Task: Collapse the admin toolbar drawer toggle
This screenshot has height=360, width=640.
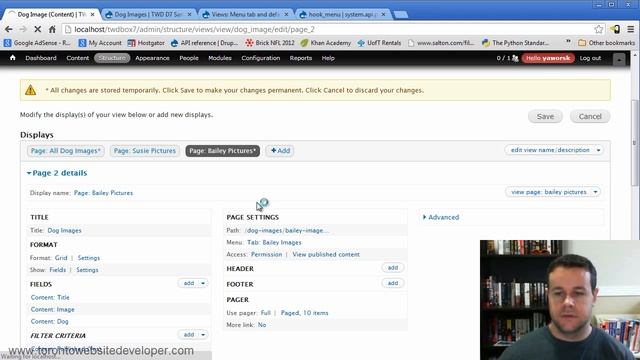Action: click(619, 59)
